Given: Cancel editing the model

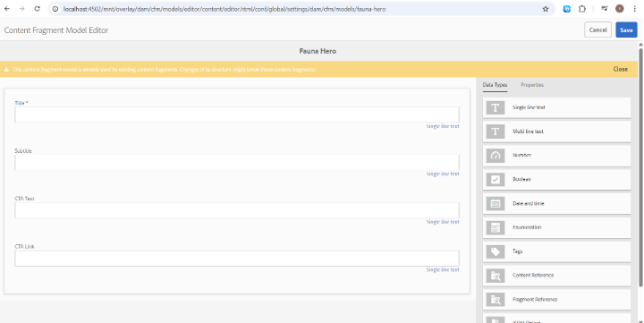Looking at the screenshot, I should (597, 30).
